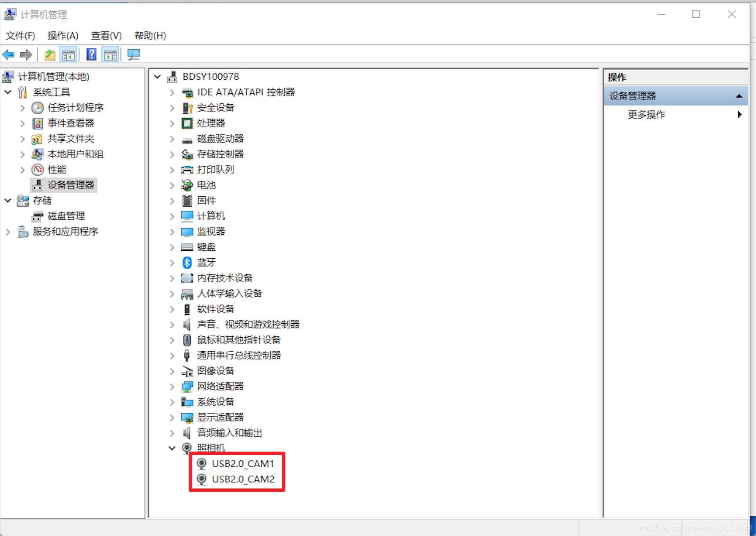The height and width of the screenshot is (536, 756).
Task: Click the 任务计划程序 clock icon
Action: 38,108
